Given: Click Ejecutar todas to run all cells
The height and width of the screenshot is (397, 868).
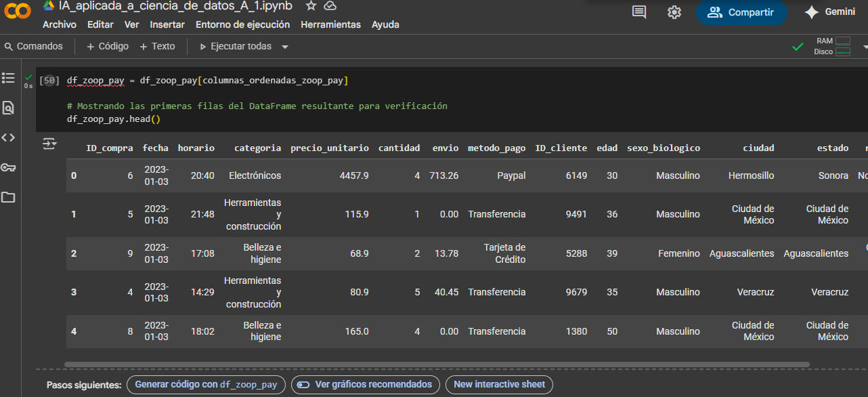Looking at the screenshot, I should point(236,46).
